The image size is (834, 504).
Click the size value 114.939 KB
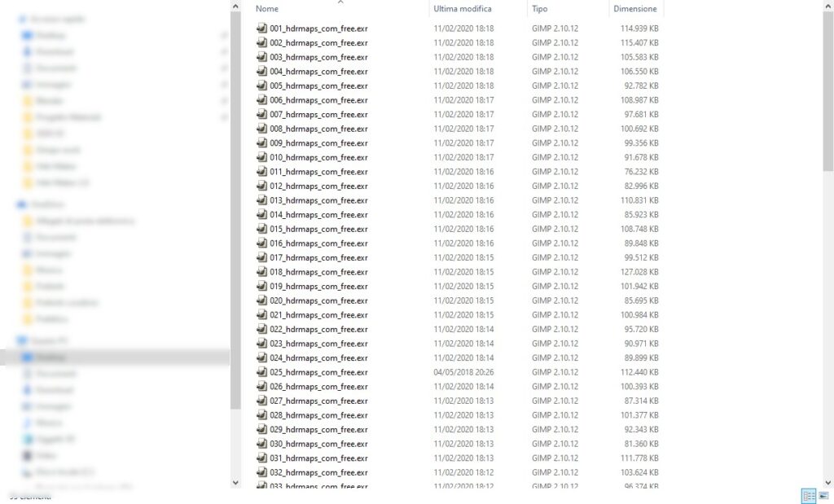click(x=639, y=28)
